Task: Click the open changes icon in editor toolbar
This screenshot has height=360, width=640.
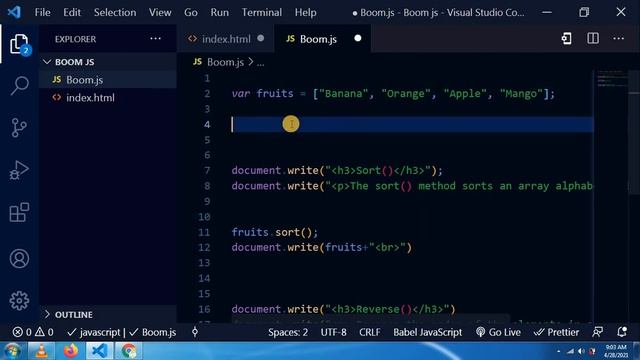Action: [567, 39]
